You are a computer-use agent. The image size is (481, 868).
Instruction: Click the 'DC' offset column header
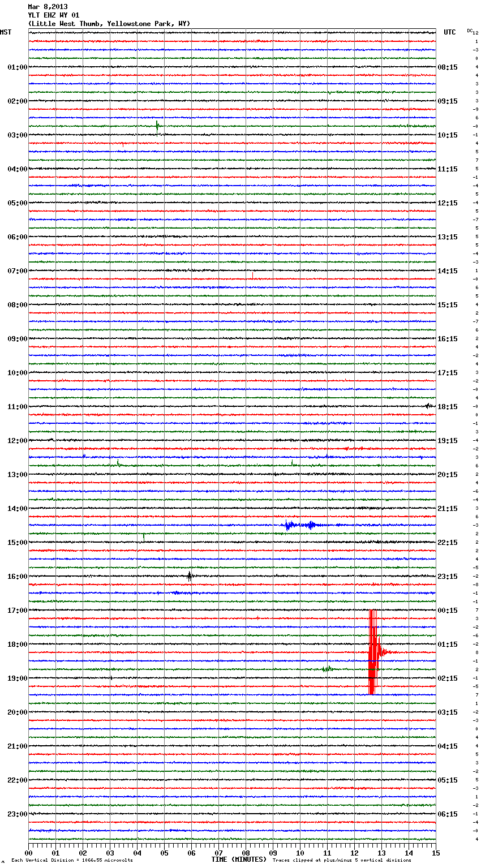click(471, 31)
